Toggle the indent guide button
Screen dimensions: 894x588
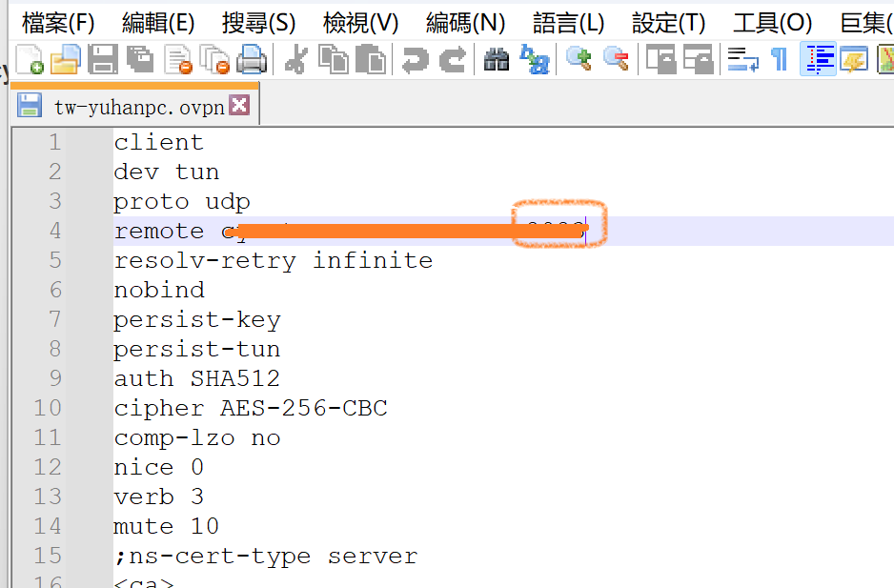pos(818,60)
